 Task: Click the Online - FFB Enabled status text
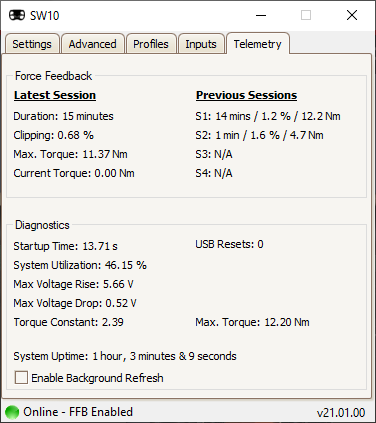click(78, 412)
